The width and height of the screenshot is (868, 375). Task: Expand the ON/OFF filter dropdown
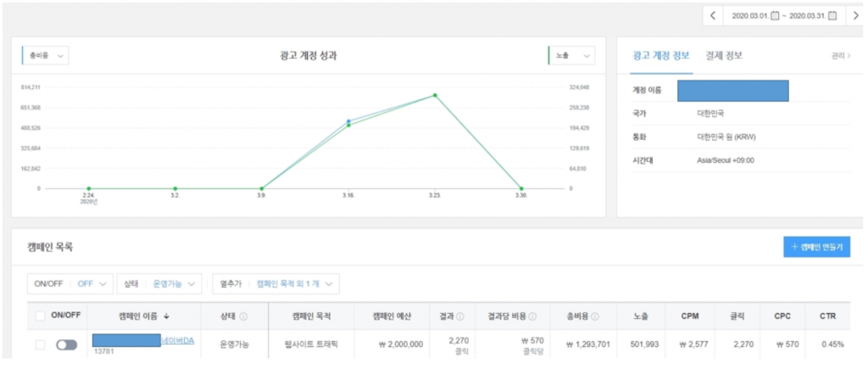(70, 283)
